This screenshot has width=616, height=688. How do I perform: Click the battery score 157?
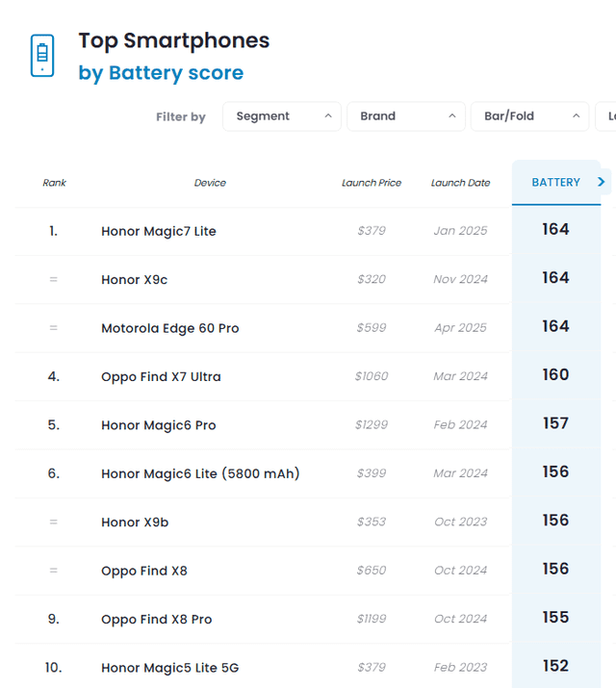point(555,423)
